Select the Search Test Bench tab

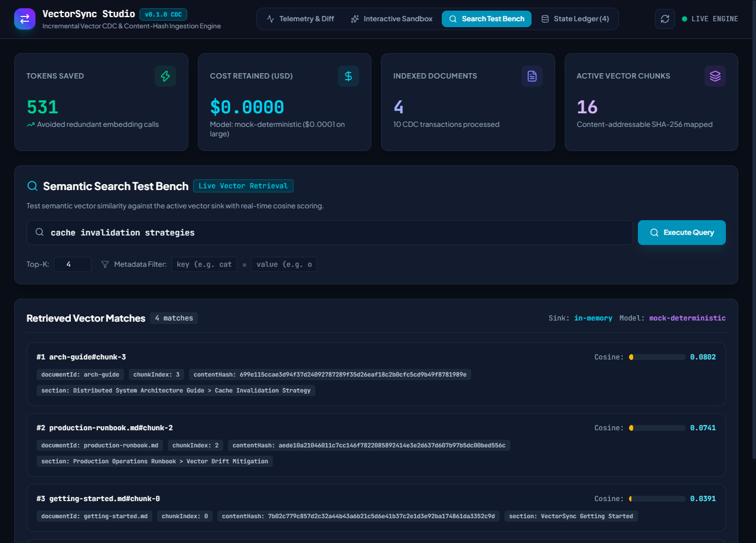[x=487, y=19]
